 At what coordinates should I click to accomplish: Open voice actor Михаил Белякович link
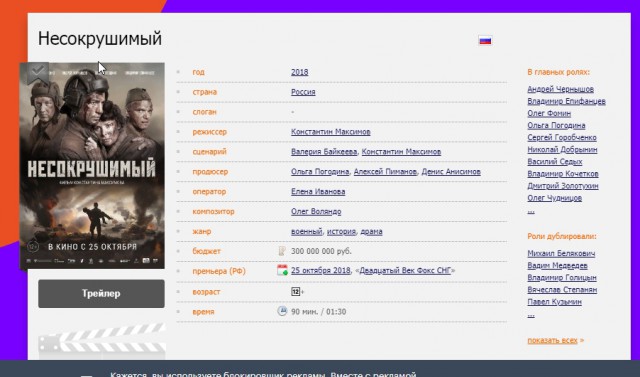click(x=561, y=253)
